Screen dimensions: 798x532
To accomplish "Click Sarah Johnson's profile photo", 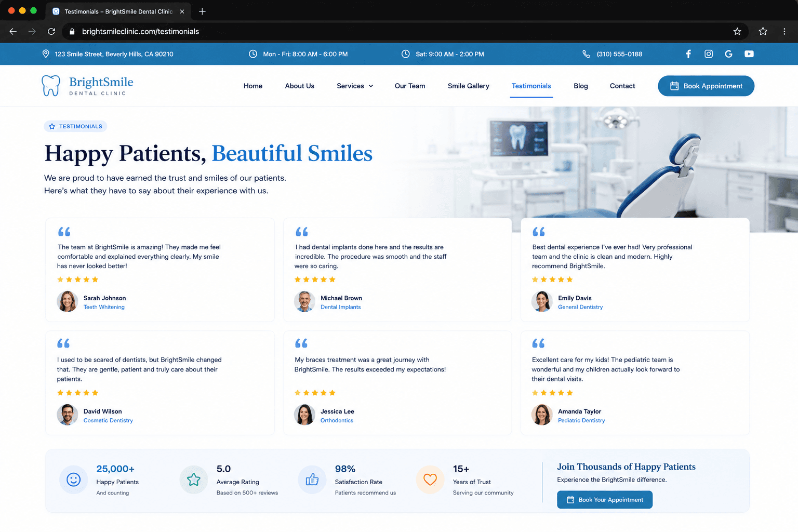I will click(67, 301).
